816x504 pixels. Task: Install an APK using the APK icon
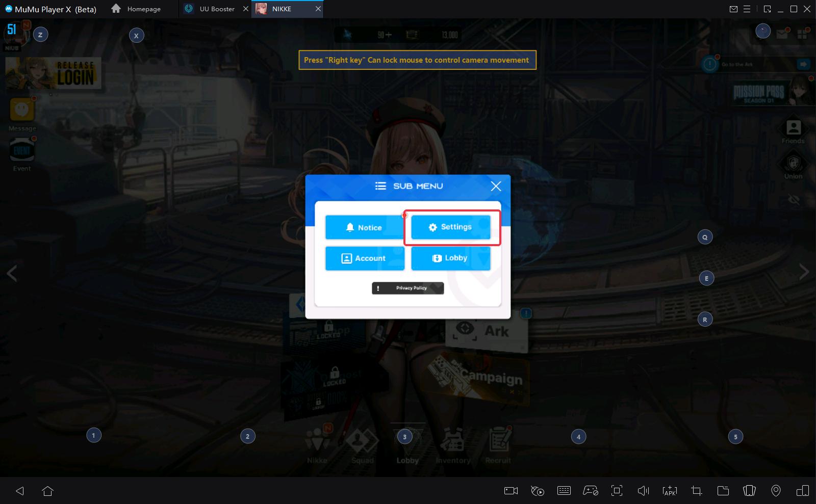(x=670, y=491)
